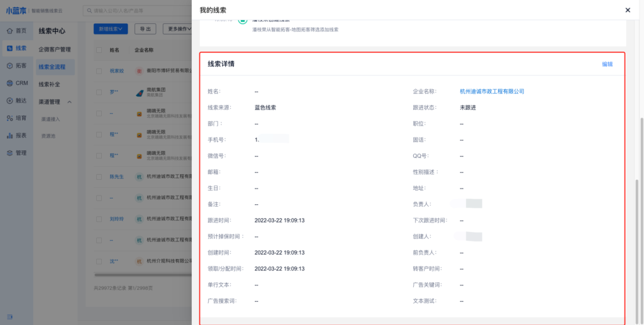
Task: Check the select-all checkbox in table header
Action: 99,50
